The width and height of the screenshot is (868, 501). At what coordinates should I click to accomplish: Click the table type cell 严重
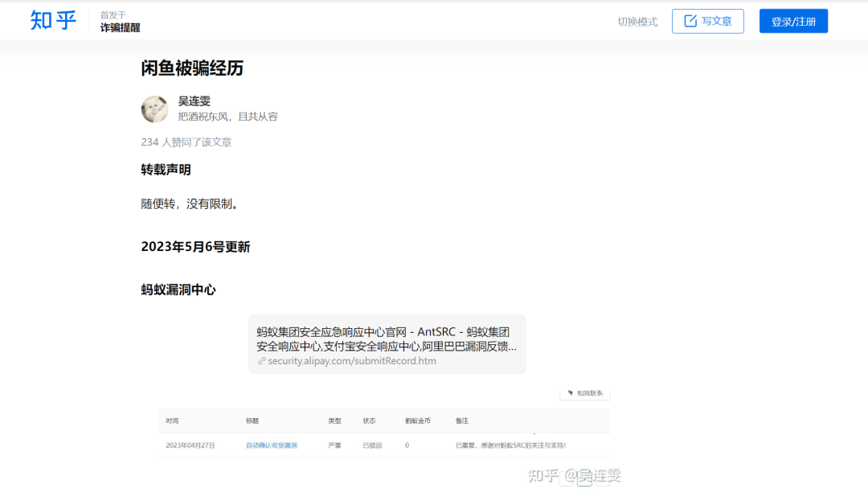coord(334,445)
